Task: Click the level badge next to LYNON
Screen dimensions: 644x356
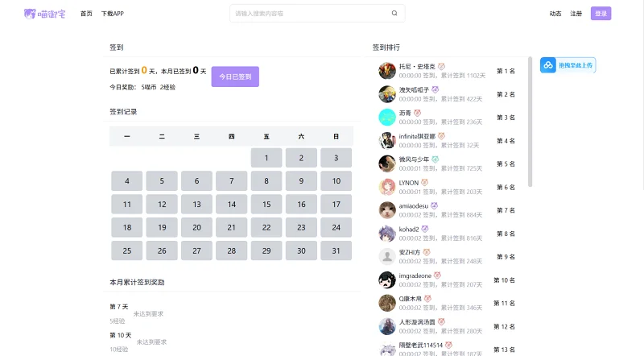Action: coord(425,182)
